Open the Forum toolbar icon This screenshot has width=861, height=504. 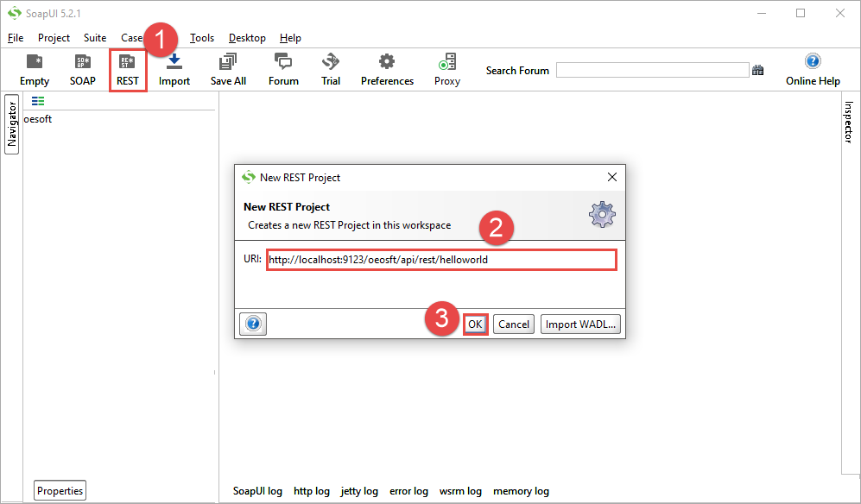click(x=283, y=70)
